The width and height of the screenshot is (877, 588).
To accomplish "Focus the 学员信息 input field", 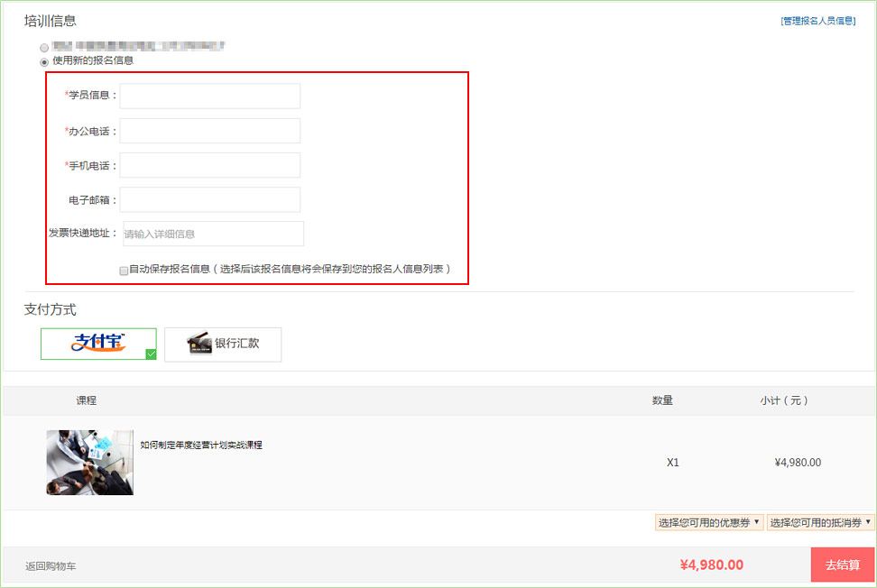I will pyautogui.click(x=209, y=96).
